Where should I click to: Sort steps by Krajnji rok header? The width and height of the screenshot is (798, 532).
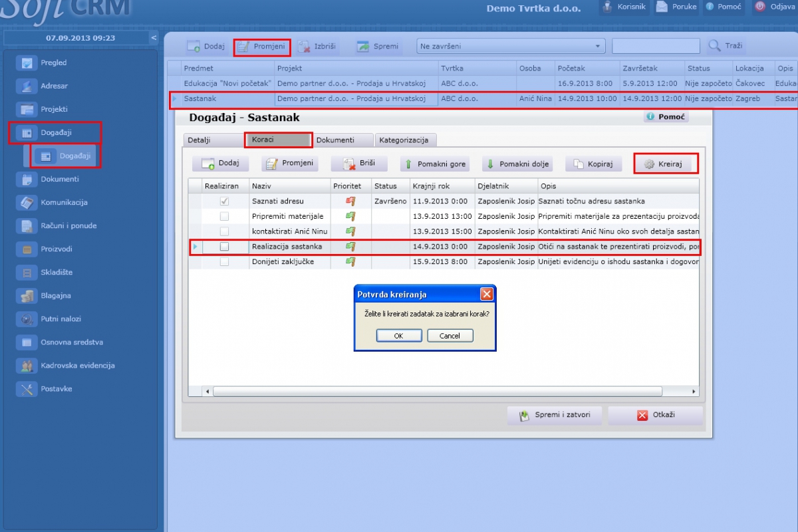(442, 186)
